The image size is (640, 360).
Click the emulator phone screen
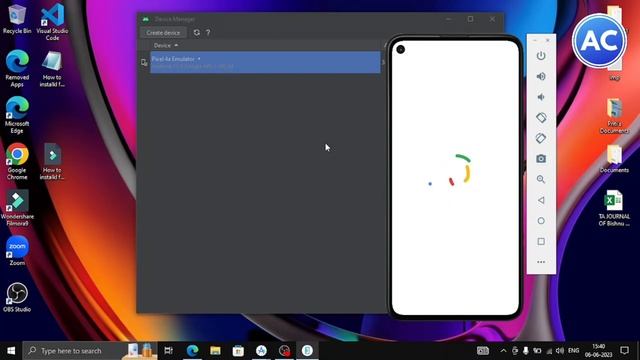pyautogui.click(x=455, y=178)
